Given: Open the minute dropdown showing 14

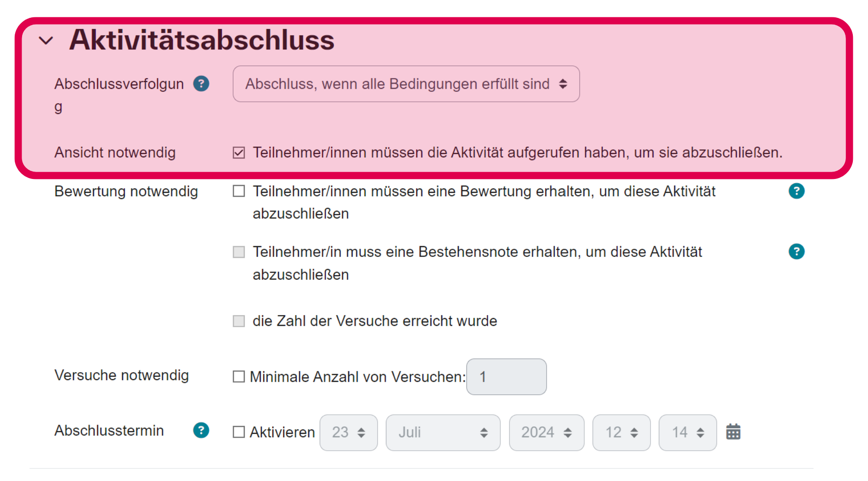Looking at the screenshot, I should point(687,432).
